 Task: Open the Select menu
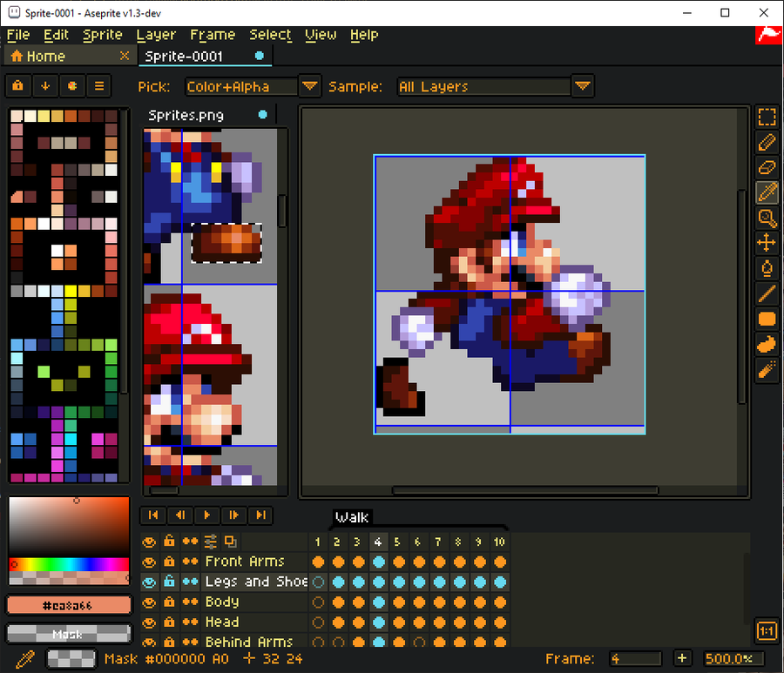[270, 35]
